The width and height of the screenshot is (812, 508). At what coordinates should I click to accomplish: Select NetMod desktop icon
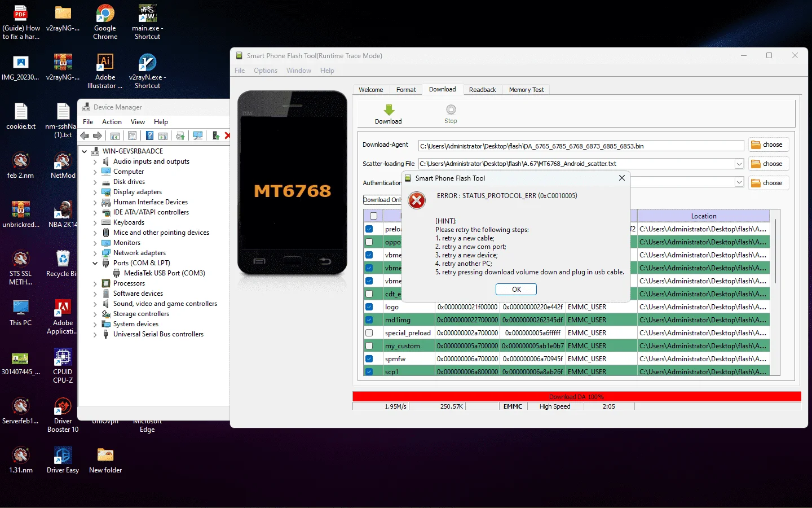pos(63,166)
